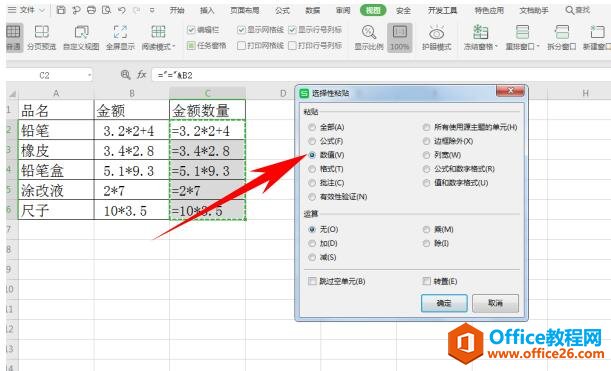Click cell C1 header 金额数量
Viewport: 611px width, 371px height.
coord(207,110)
